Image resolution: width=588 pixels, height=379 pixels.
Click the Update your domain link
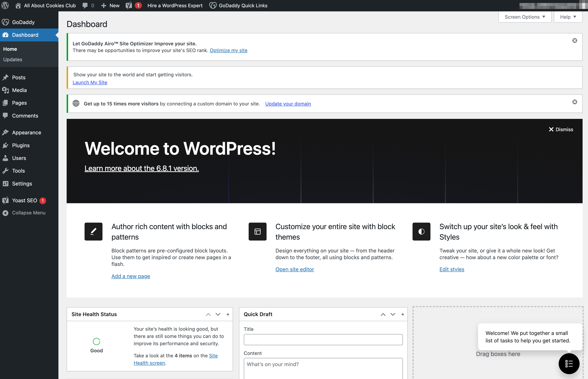[x=288, y=104]
